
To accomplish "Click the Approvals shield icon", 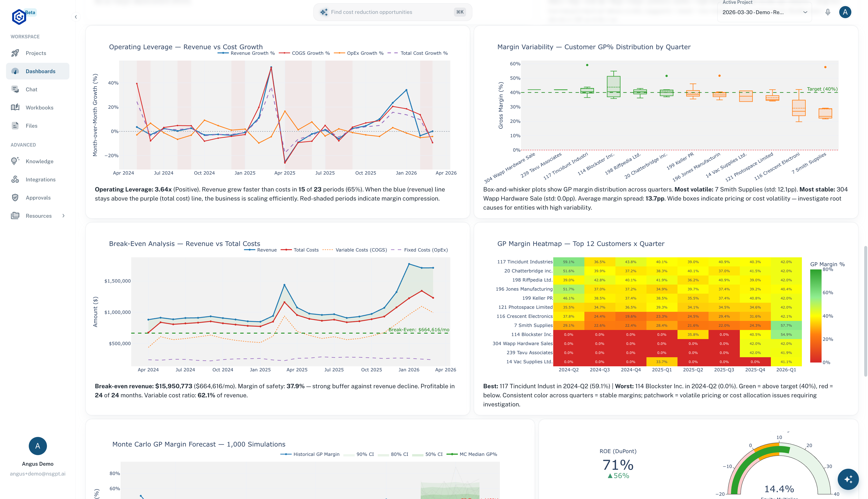I will [x=15, y=198].
